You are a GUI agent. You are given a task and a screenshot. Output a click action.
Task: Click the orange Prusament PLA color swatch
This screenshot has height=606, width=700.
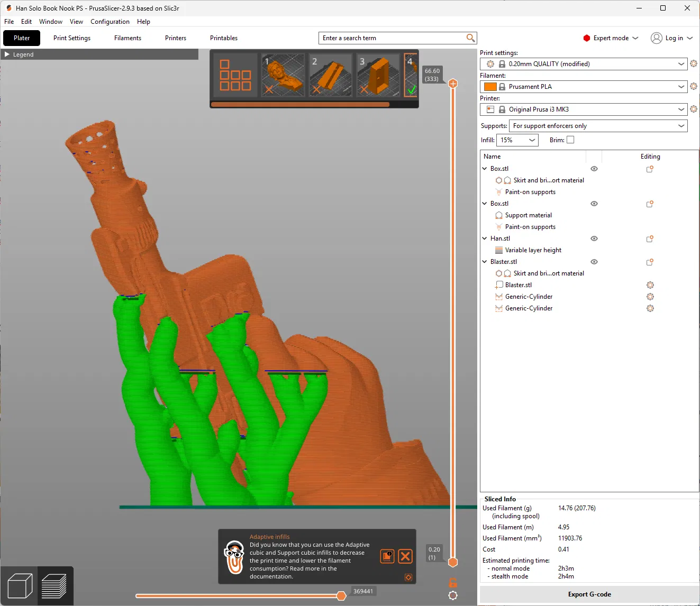click(x=490, y=87)
